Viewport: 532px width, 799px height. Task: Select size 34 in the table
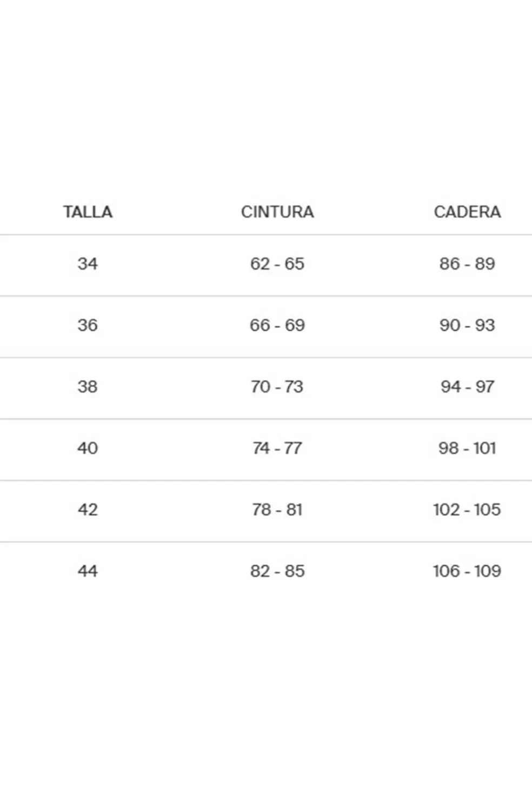pyautogui.click(x=88, y=263)
